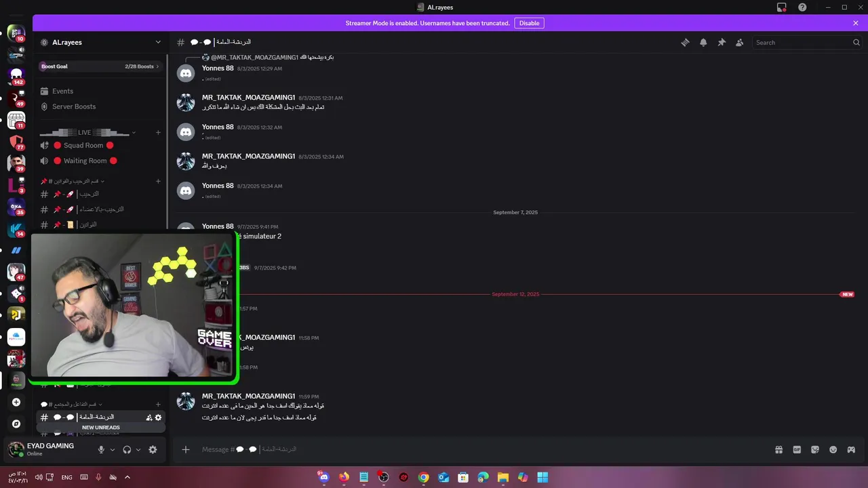Open the Windows Start button
The height and width of the screenshot is (488, 868).
[542, 477]
